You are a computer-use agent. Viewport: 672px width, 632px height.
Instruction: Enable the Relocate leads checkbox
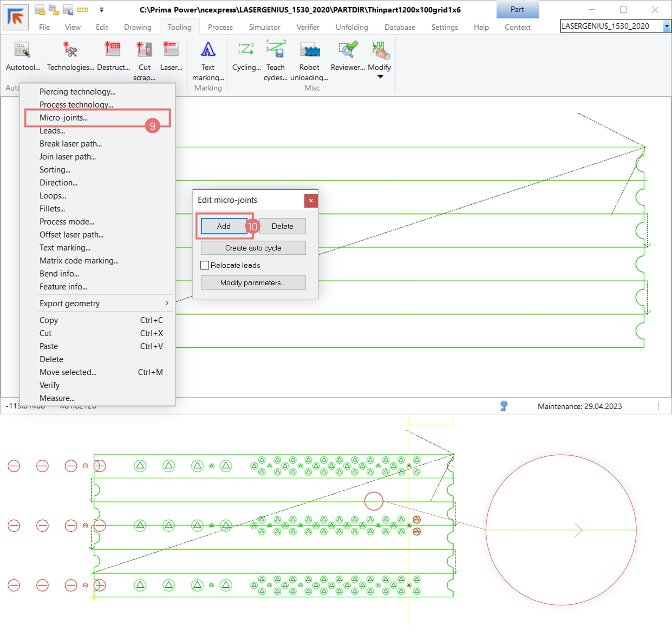(x=204, y=265)
